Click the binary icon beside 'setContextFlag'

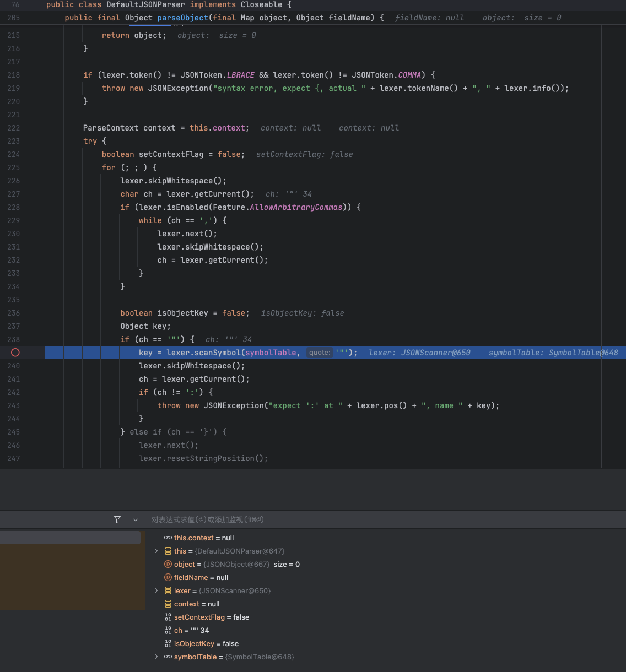coord(168,617)
